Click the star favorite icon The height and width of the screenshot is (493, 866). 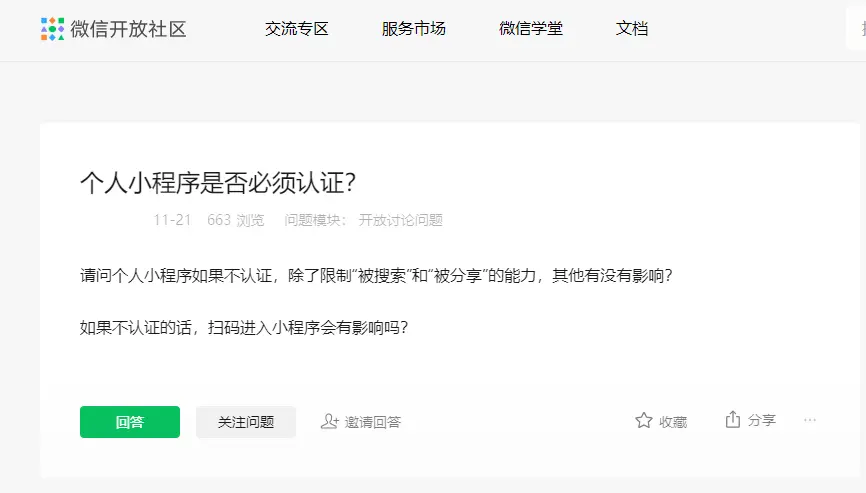644,421
